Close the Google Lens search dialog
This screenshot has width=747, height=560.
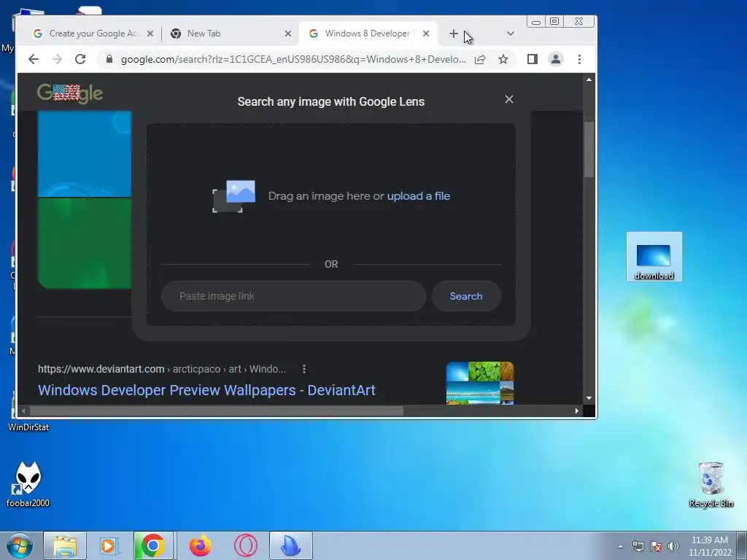point(508,99)
